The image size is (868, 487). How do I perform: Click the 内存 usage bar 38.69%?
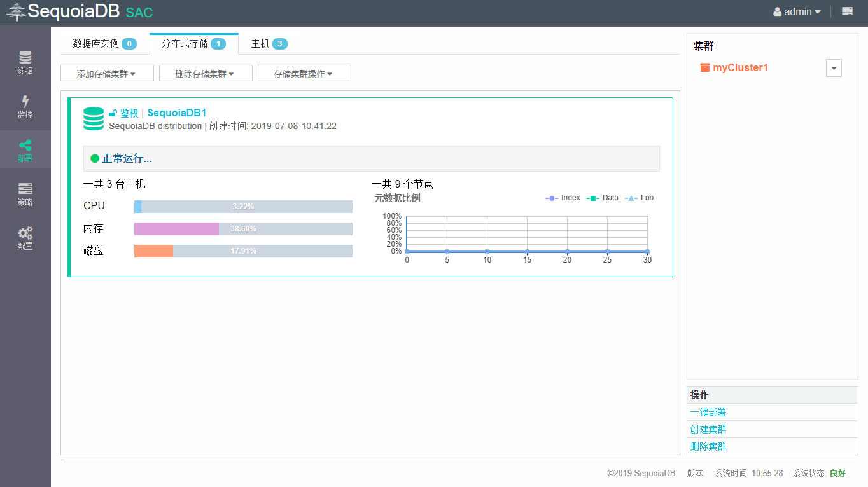tap(243, 229)
